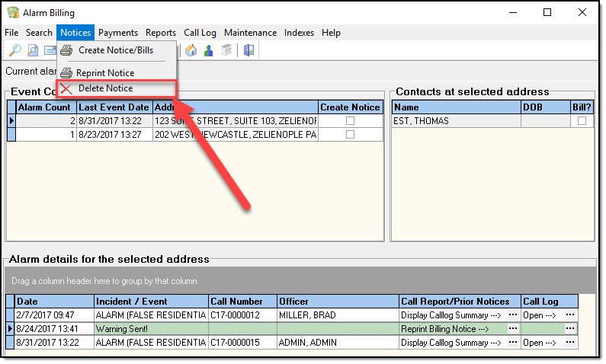This screenshot has width=606, height=364.
Task: Select Delete Notice with red X
Action: [x=105, y=88]
